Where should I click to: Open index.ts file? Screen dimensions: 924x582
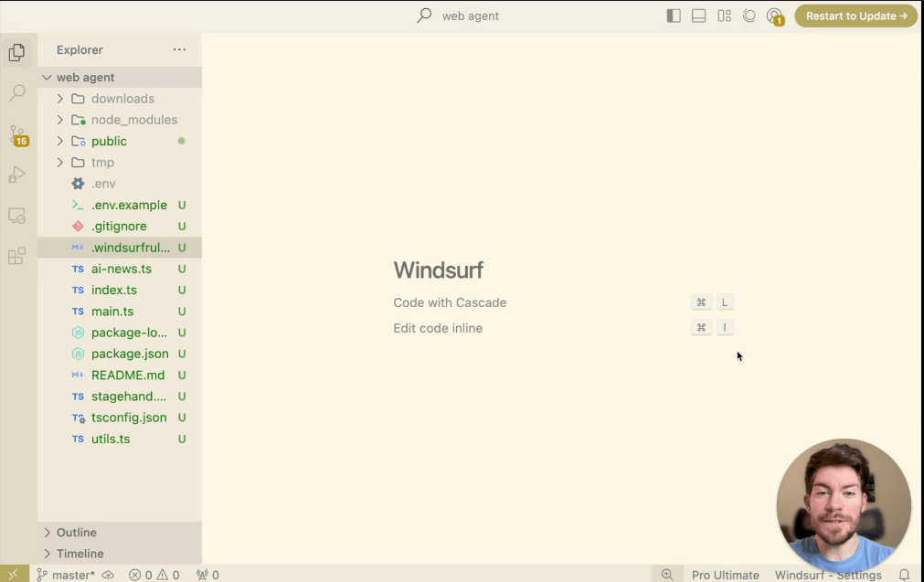[x=120, y=290]
